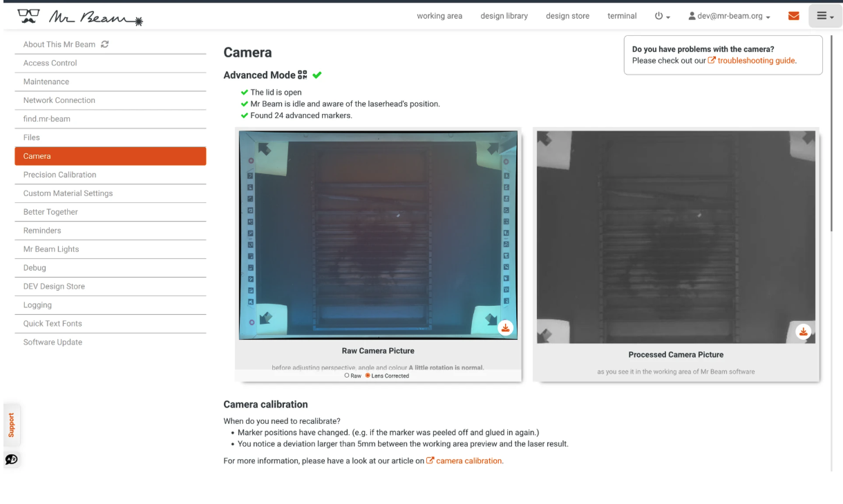Image resolution: width=843 pixels, height=504 pixels.
Task: Open the terminal tab
Action: point(622,17)
